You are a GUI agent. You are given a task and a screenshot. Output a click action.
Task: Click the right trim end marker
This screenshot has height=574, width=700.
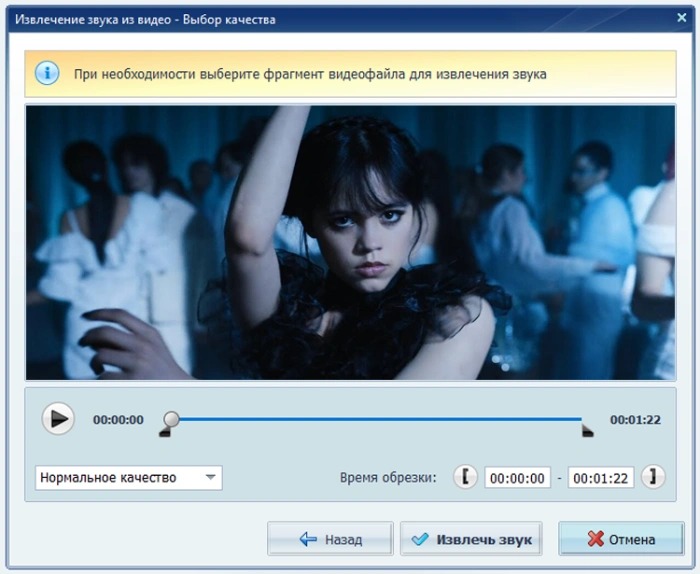click(588, 431)
